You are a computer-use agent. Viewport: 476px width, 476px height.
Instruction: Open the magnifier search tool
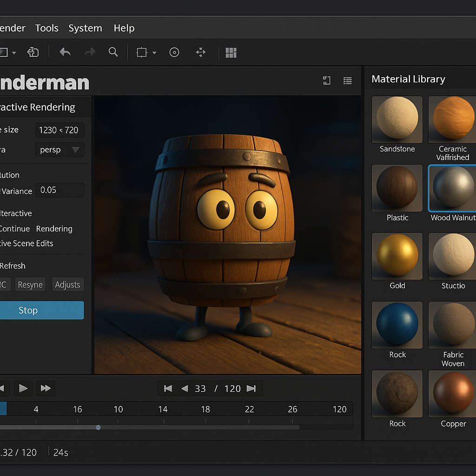click(x=113, y=52)
